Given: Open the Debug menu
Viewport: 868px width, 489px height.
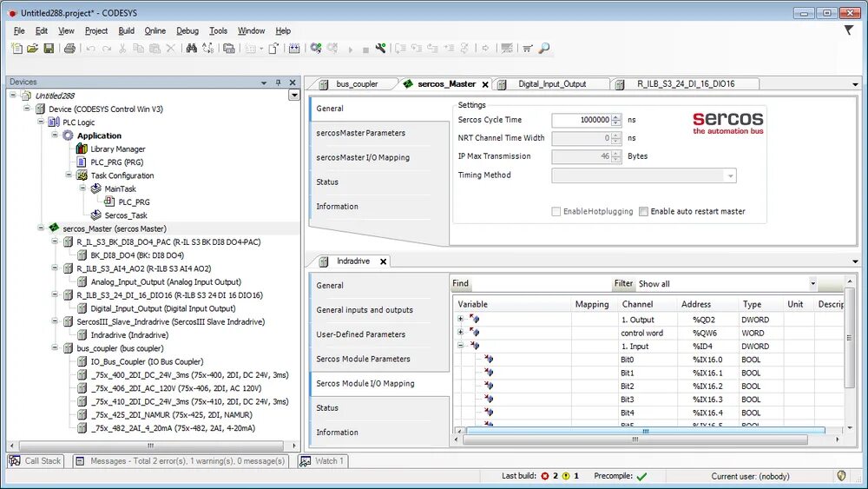Looking at the screenshot, I should (187, 31).
